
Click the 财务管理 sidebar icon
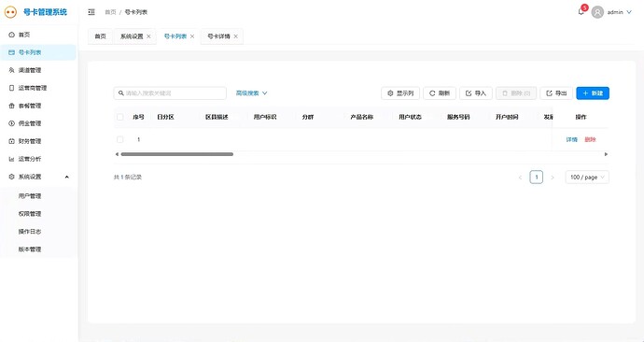click(x=11, y=141)
